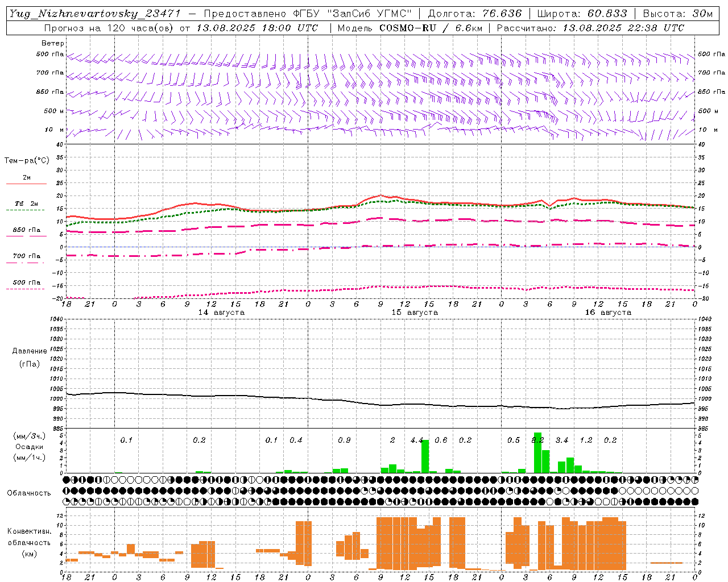Select the Широта: 60.833 value
Image resolution: width=728 pixels, height=582 pixels.
click(582, 14)
